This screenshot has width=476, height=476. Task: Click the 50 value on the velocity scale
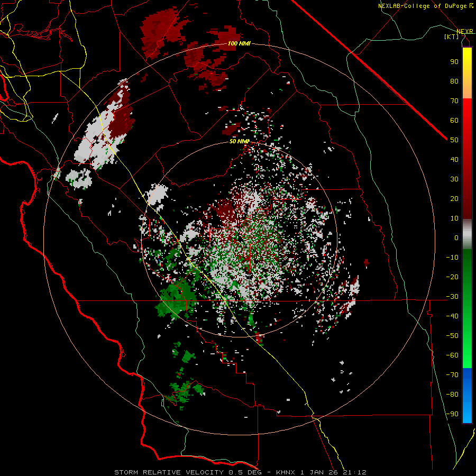[x=454, y=140]
